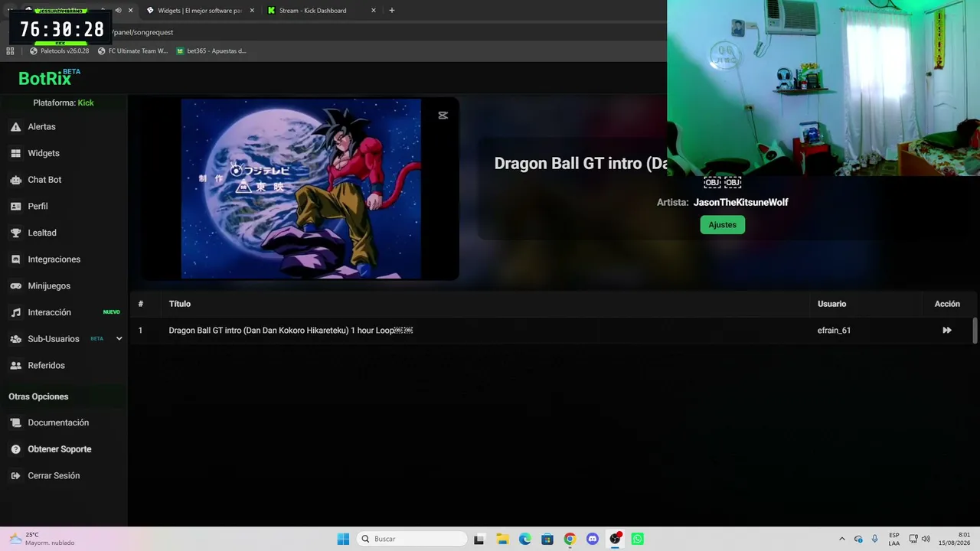Click the user name 'efrain_61'
The height and width of the screenshot is (551, 980).
pyautogui.click(x=834, y=331)
